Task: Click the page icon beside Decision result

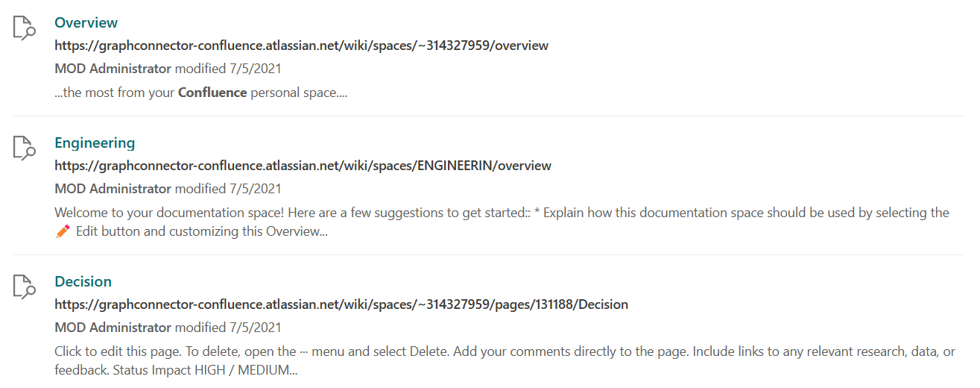Action: click(25, 287)
